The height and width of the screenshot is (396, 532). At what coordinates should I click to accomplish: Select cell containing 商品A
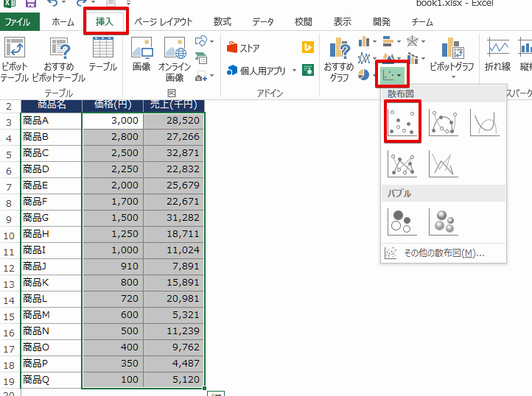pos(52,121)
